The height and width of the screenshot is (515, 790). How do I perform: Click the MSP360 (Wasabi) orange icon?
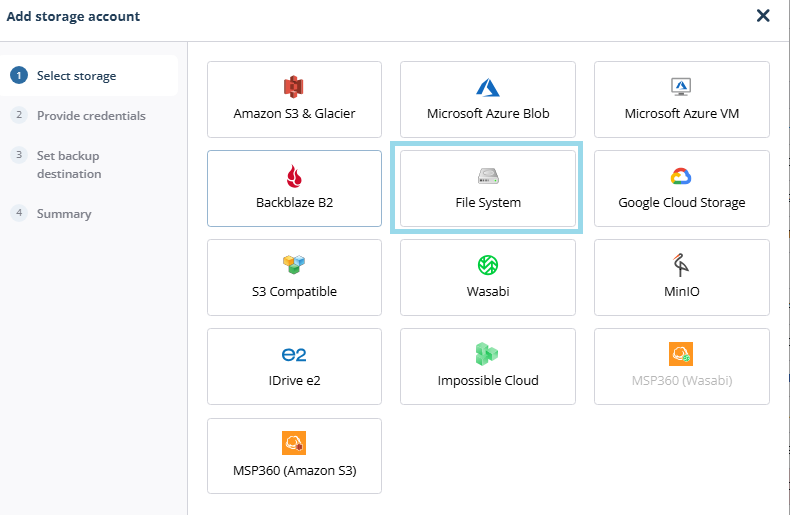point(681,354)
